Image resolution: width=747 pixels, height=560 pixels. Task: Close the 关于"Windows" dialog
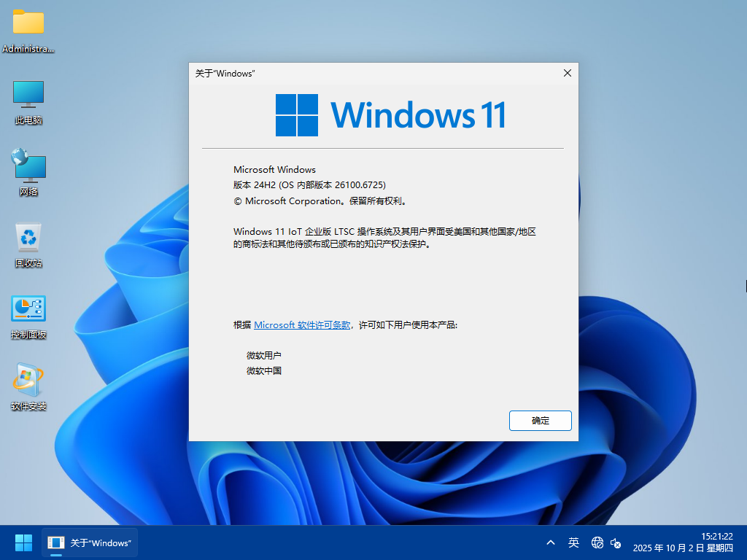coord(567,73)
